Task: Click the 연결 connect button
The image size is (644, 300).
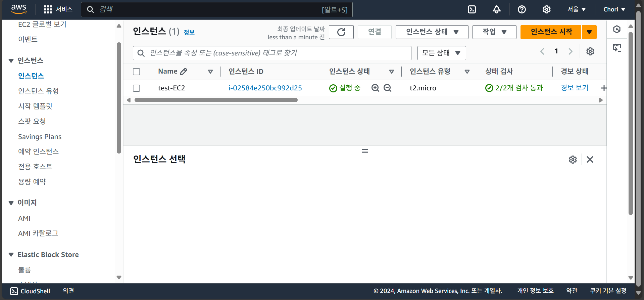Action: tap(375, 32)
